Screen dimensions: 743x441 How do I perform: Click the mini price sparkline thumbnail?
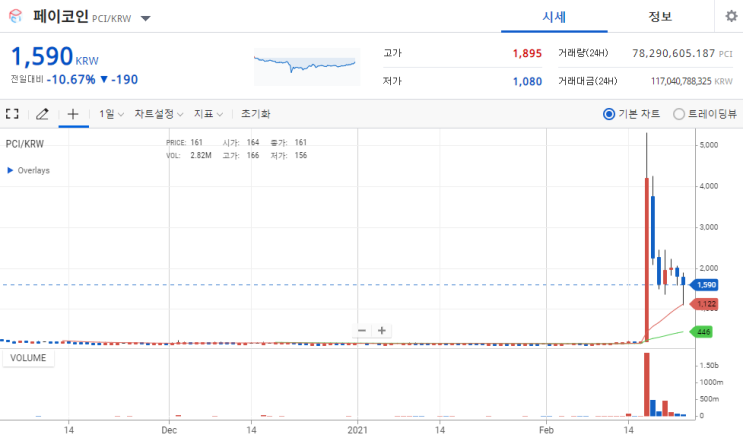(307, 67)
